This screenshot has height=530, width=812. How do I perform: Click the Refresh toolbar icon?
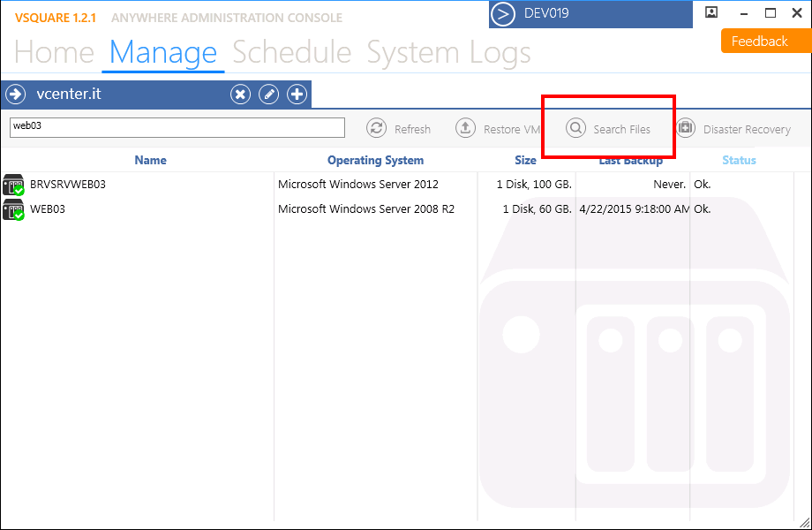click(377, 128)
